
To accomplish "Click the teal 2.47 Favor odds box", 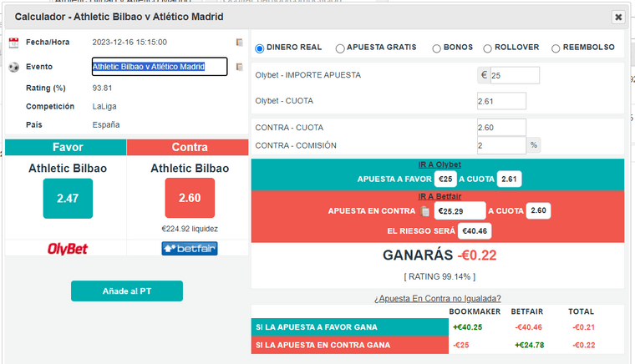I will pyautogui.click(x=68, y=199).
